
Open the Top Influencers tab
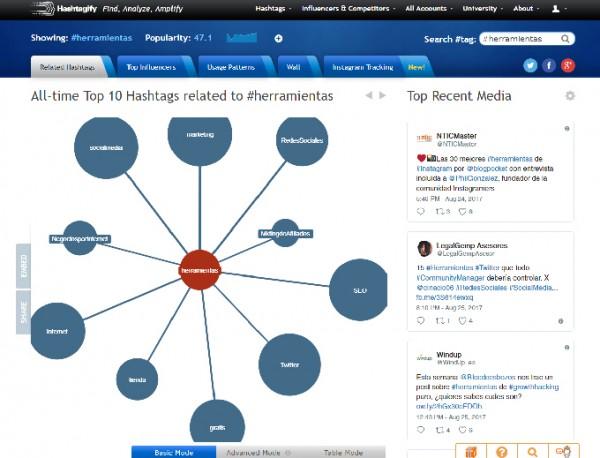pyautogui.click(x=151, y=67)
